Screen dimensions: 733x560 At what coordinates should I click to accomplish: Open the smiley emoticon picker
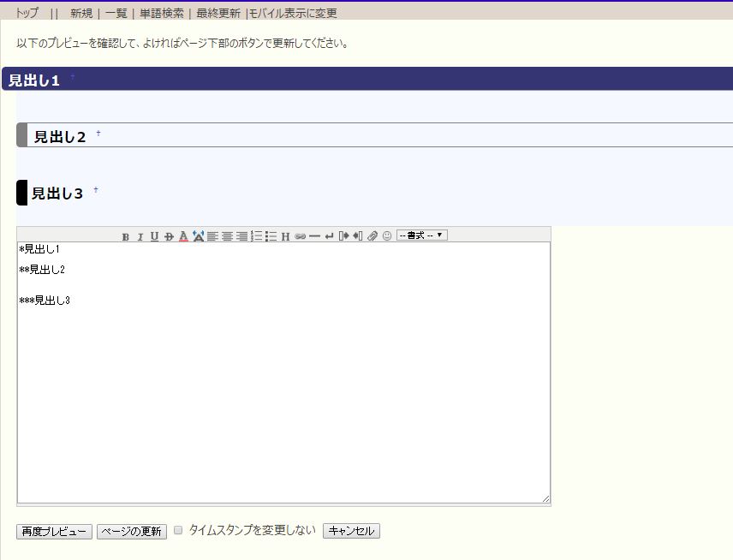click(x=386, y=236)
